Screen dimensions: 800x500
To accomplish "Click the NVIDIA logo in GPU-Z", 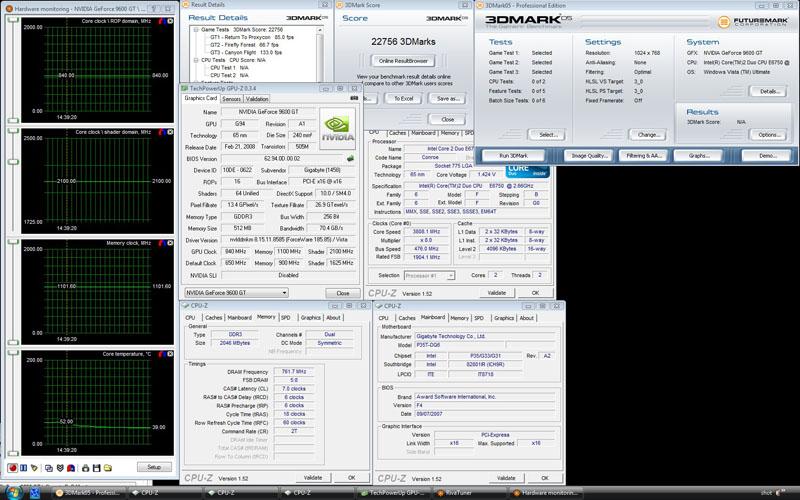I will coord(337,129).
